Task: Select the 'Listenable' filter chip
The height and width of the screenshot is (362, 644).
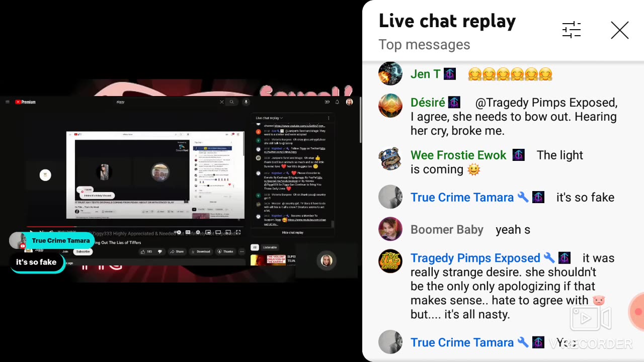Action: (x=270, y=247)
